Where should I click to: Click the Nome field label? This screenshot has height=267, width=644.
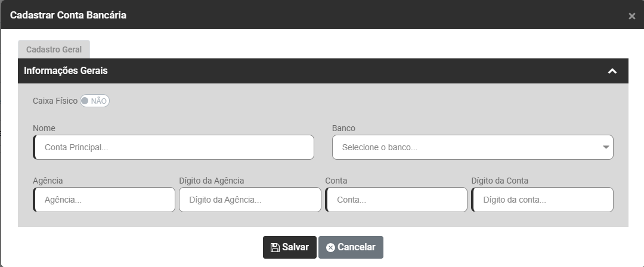point(44,128)
